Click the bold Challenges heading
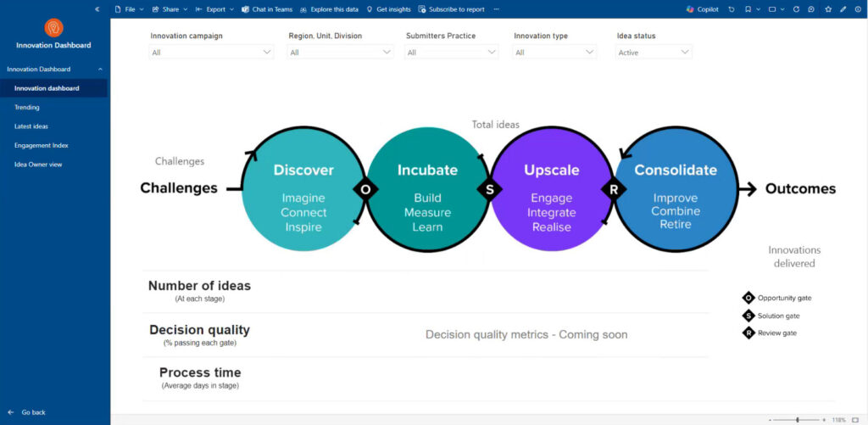 179,187
